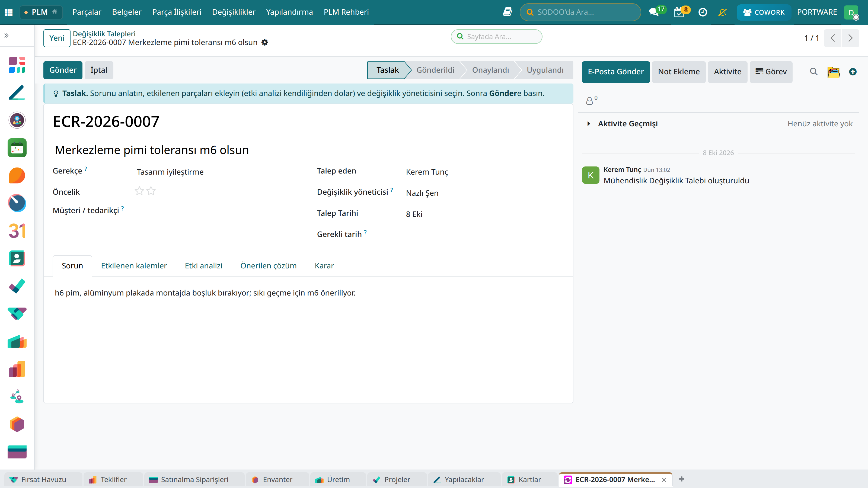The height and width of the screenshot is (488, 868).
Task: Open the apps grid menu
Action: coord(9,12)
